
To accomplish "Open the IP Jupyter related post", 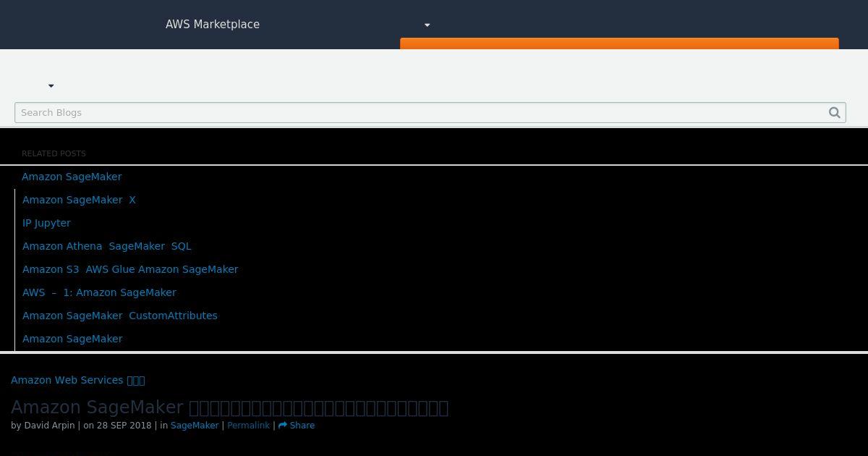I will 46,223.
